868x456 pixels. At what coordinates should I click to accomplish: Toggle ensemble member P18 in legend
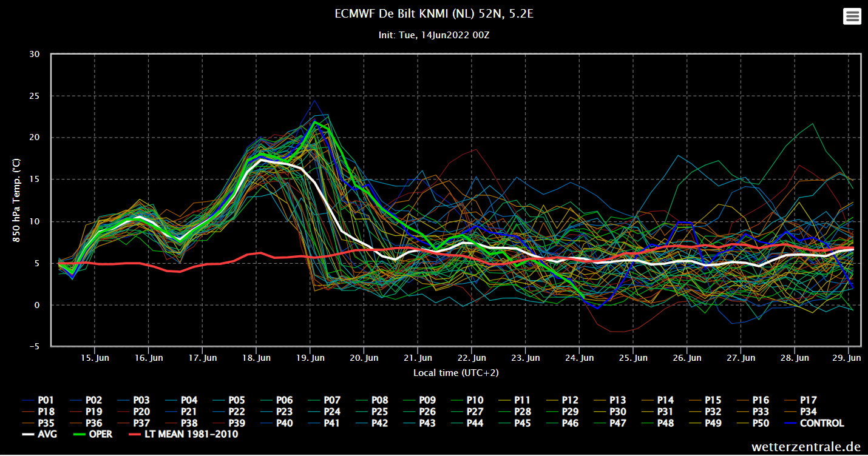(38, 412)
